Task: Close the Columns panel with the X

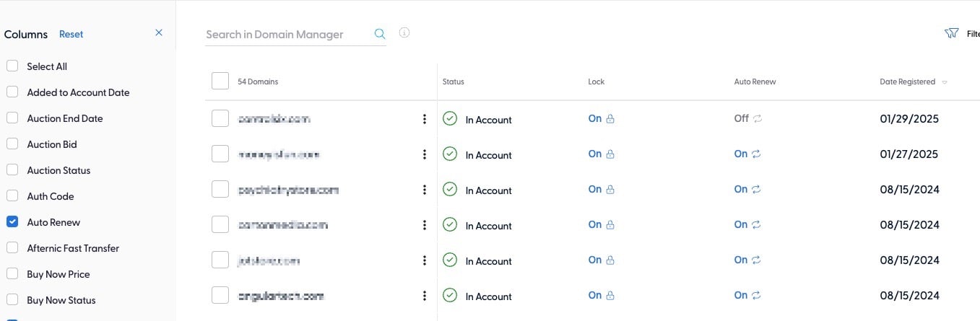Action: click(159, 33)
